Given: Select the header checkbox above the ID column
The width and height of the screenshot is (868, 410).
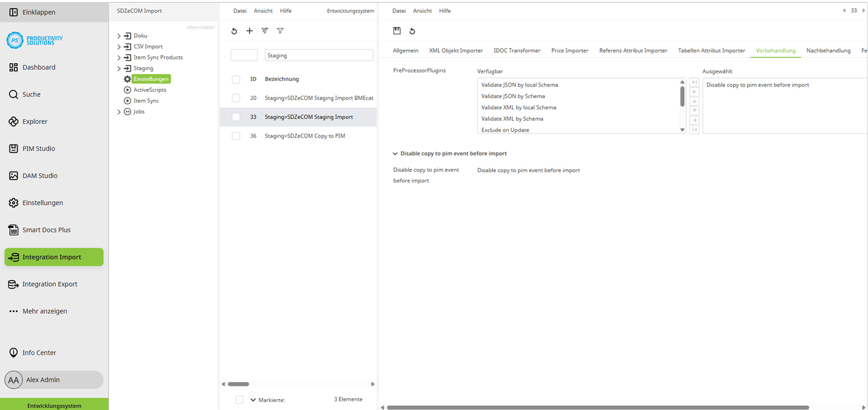Looking at the screenshot, I should point(235,79).
